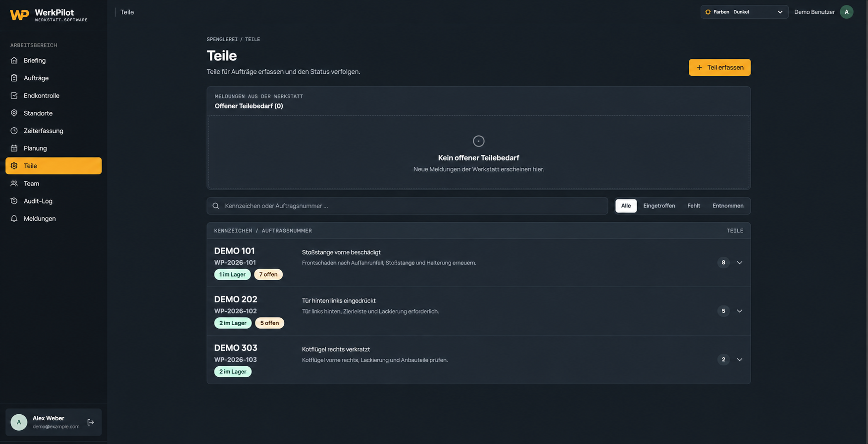Click 'Kotflügel rechts verkratzt' title
Screen dimensions: 868x444
[336, 349]
